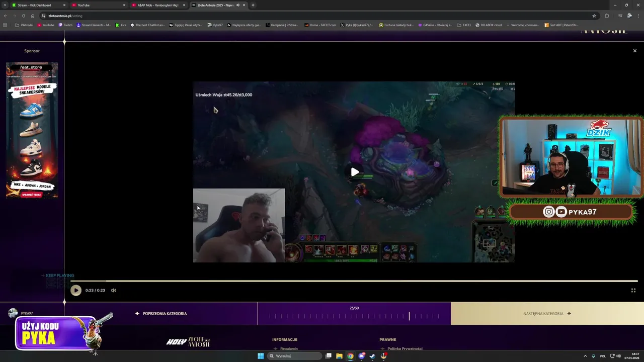Open the browser extensions puzzle icon
The width and height of the screenshot is (644, 362).
coord(607,16)
